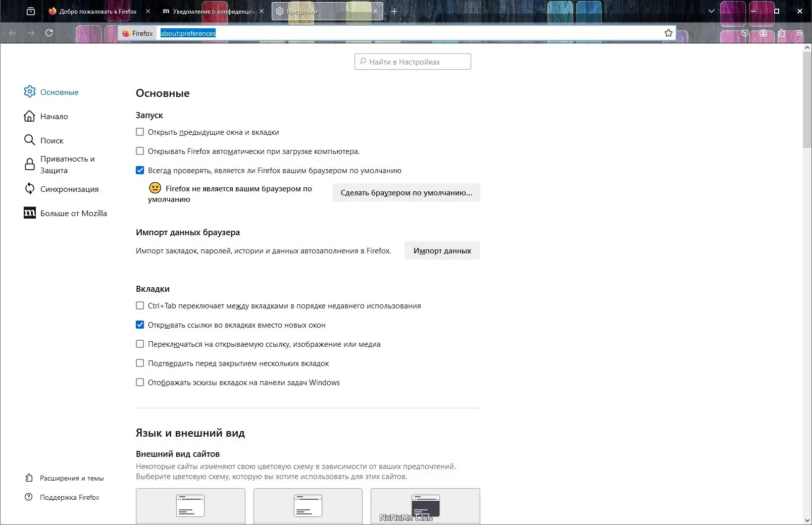Click the Синхронизация sync icon
This screenshot has height=525, width=812.
[30, 189]
